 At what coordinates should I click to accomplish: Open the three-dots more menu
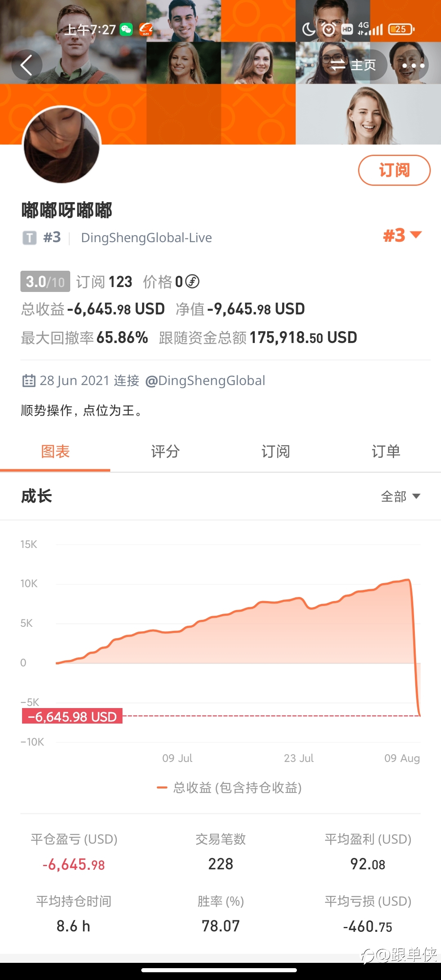(x=413, y=65)
